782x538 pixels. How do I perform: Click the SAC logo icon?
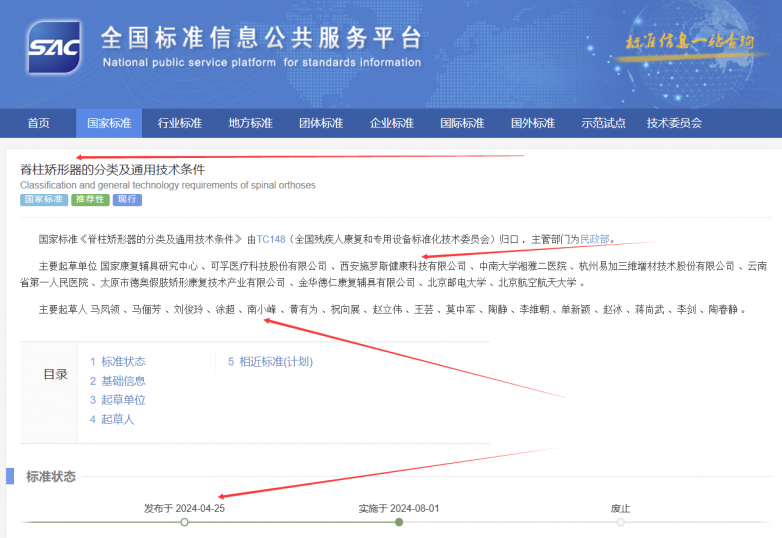(54, 47)
